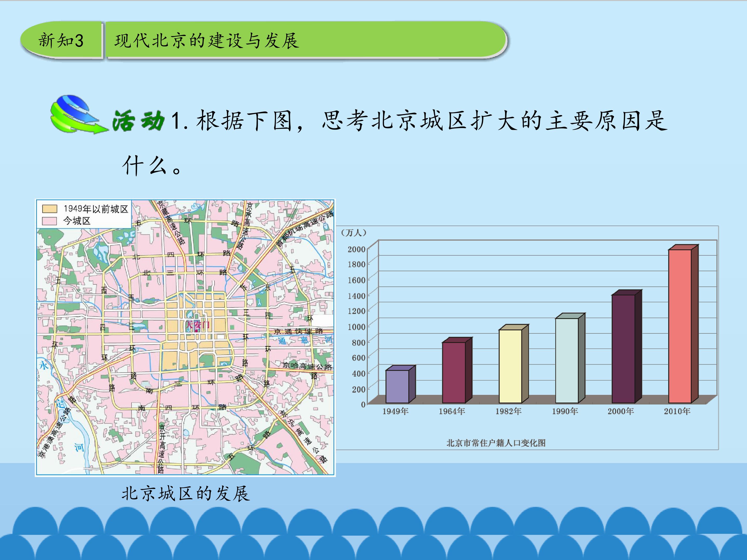Click the 京通快速路 road label on map

pyautogui.click(x=298, y=331)
